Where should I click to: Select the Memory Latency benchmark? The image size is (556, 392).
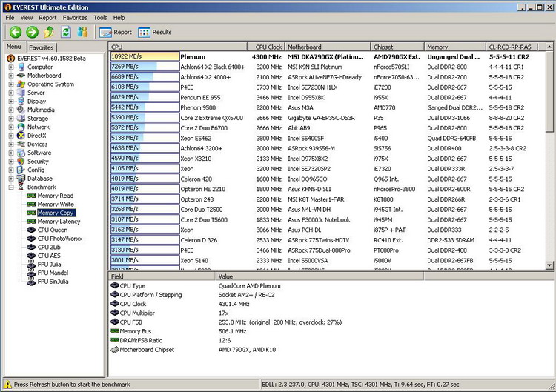coord(59,222)
